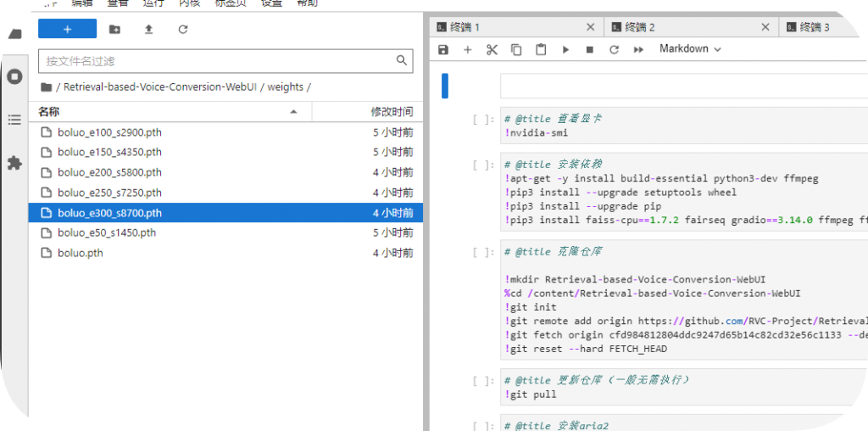868x431 pixels.
Task: Select file boluo_e250_s7250.pth
Action: coord(225,193)
